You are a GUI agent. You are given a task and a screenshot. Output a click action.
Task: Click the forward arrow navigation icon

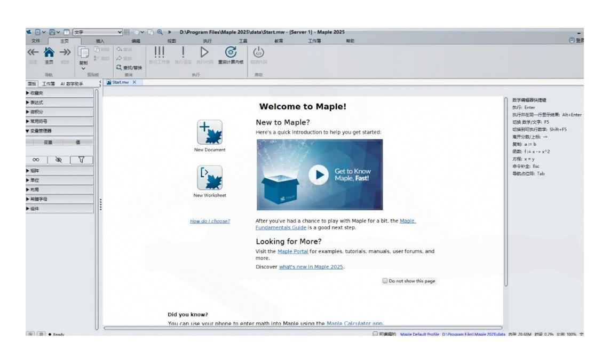(x=65, y=52)
